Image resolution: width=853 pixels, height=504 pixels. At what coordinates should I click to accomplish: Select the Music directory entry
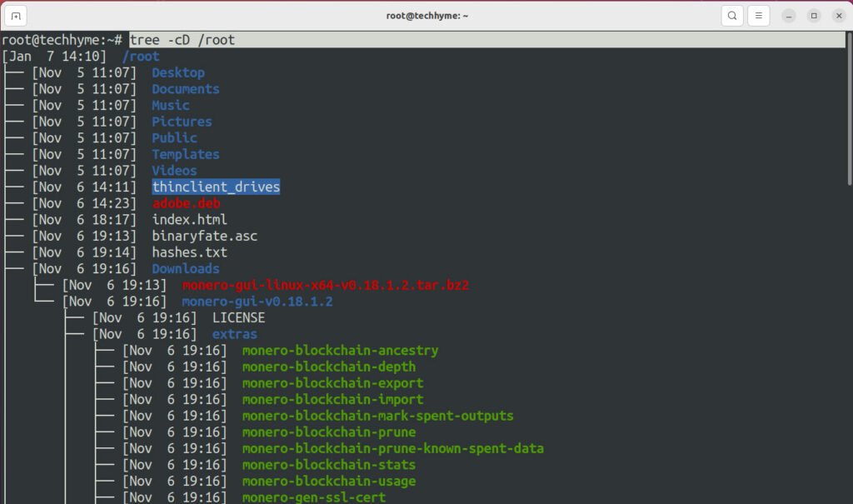coord(170,105)
